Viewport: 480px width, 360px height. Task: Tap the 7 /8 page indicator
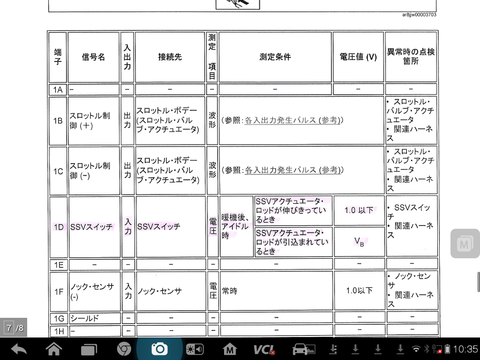(14, 327)
